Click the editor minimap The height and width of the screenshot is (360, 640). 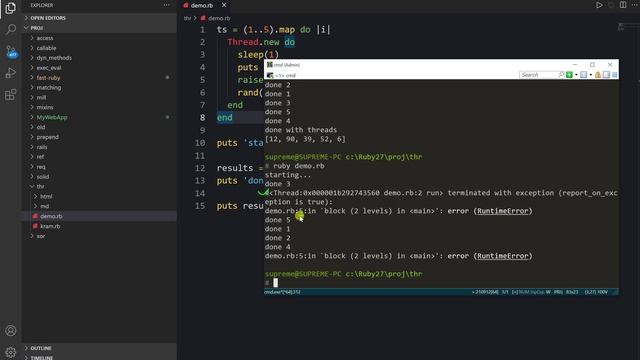point(621,27)
